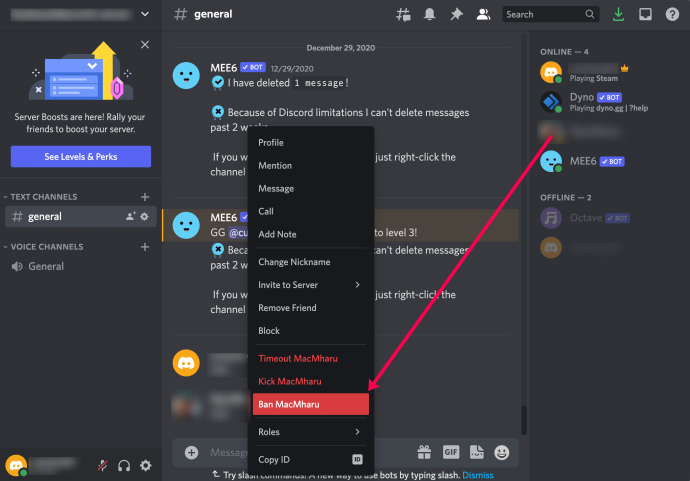690x481 pixels.
Task: Click the December 29, 2020 date divider text
Action: (341, 48)
